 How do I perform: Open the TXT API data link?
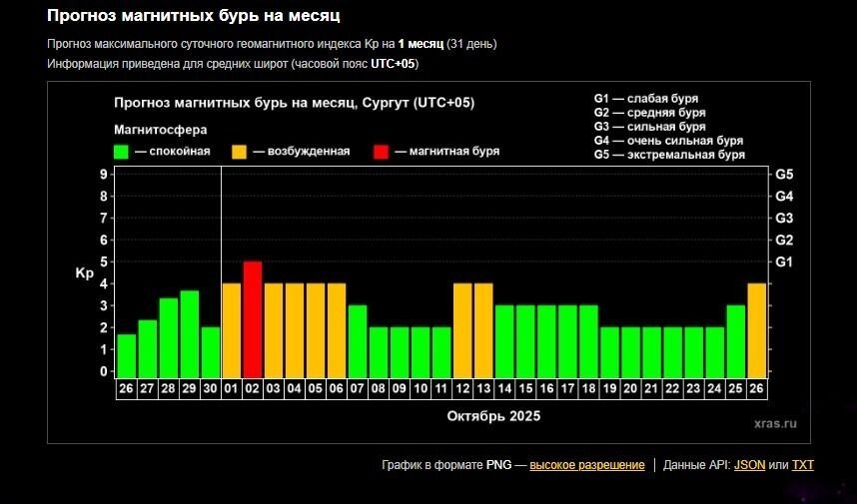point(803,465)
